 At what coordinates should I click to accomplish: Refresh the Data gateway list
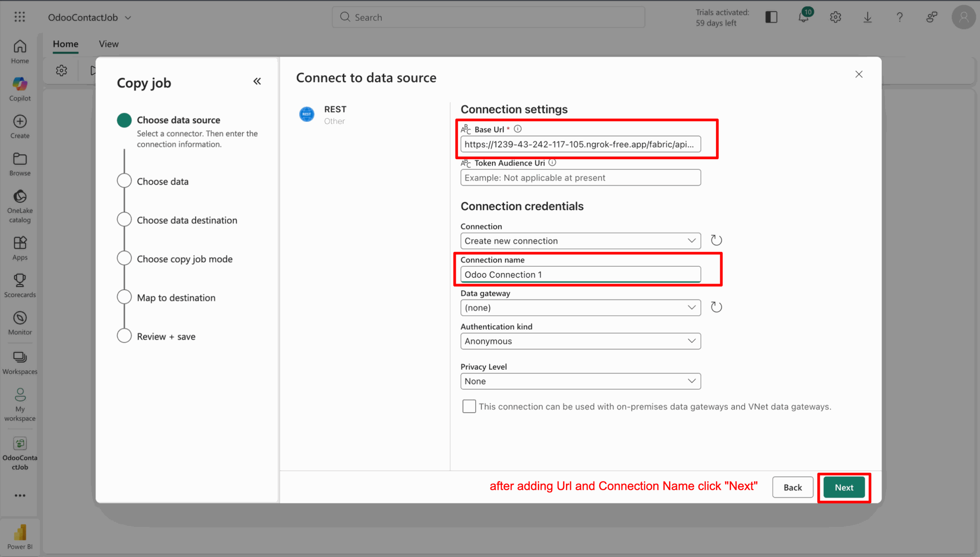[x=716, y=307]
